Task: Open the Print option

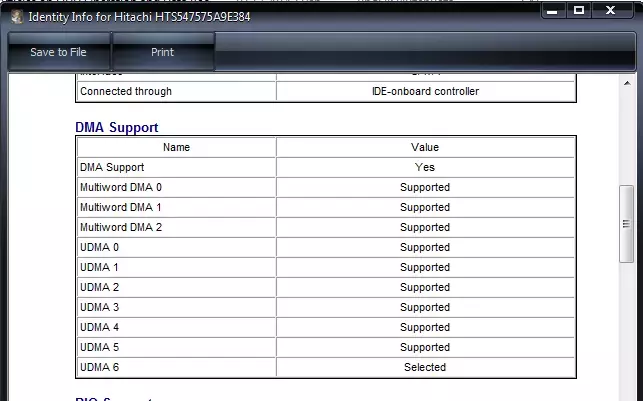Action: [x=163, y=52]
